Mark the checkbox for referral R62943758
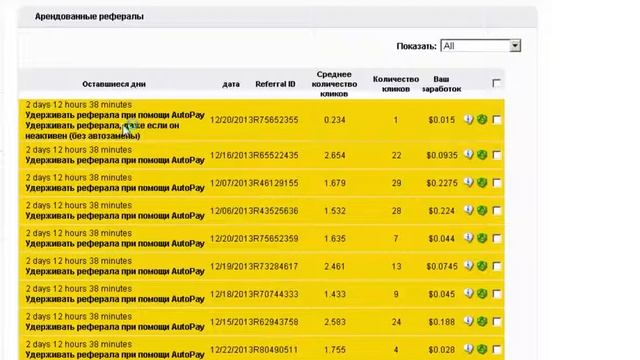Viewport: 640px width, 360px height. 497,322
